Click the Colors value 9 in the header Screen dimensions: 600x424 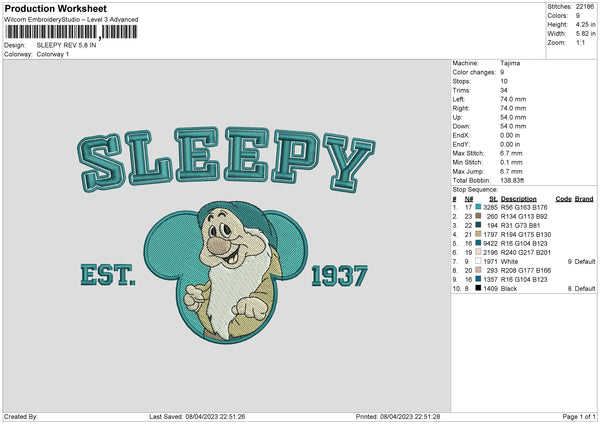[x=578, y=16]
